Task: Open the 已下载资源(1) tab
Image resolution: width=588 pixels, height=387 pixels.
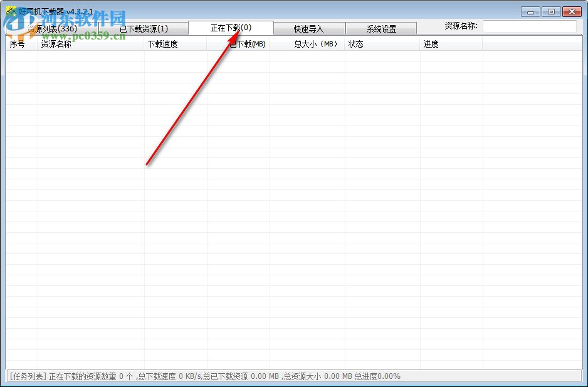Action: (x=144, y=28)
